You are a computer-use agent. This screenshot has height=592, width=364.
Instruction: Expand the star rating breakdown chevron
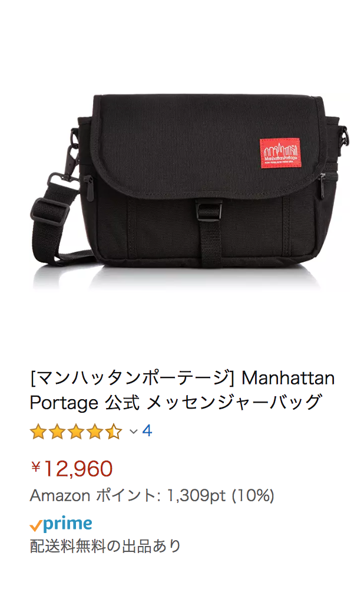(133, 431)
